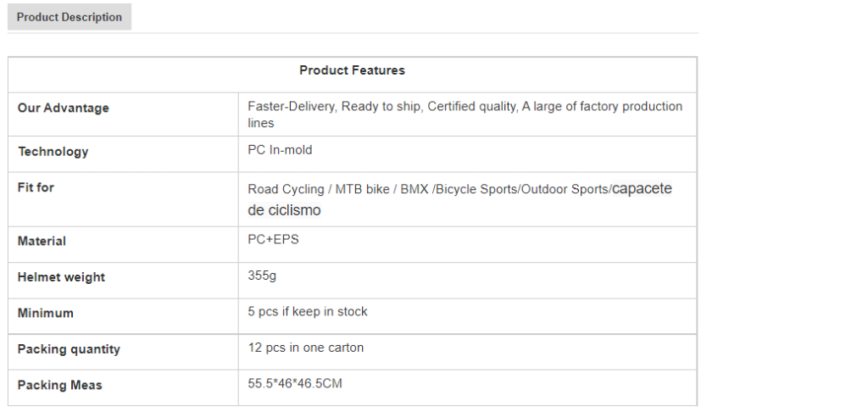Select the Packing Meas label
The height and width of the screenshot is (412, 868).
pyautogui.click(x=60, y=385)
